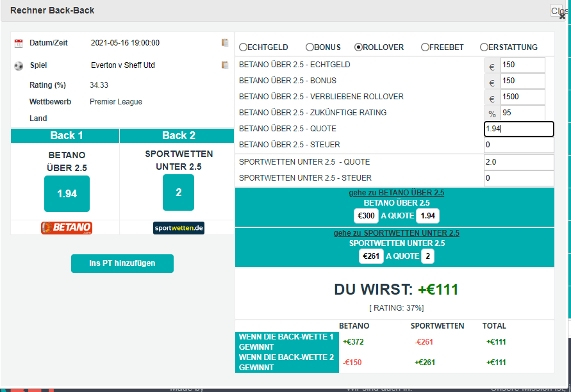Click the €300 Betano stake box
This screenshot has height=392, width=571.
tap(366, 216)
